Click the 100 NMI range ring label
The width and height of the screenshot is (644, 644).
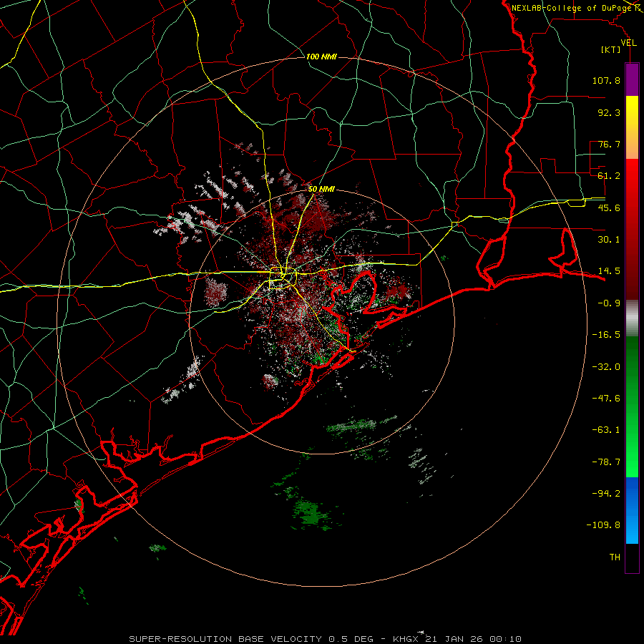321,57
